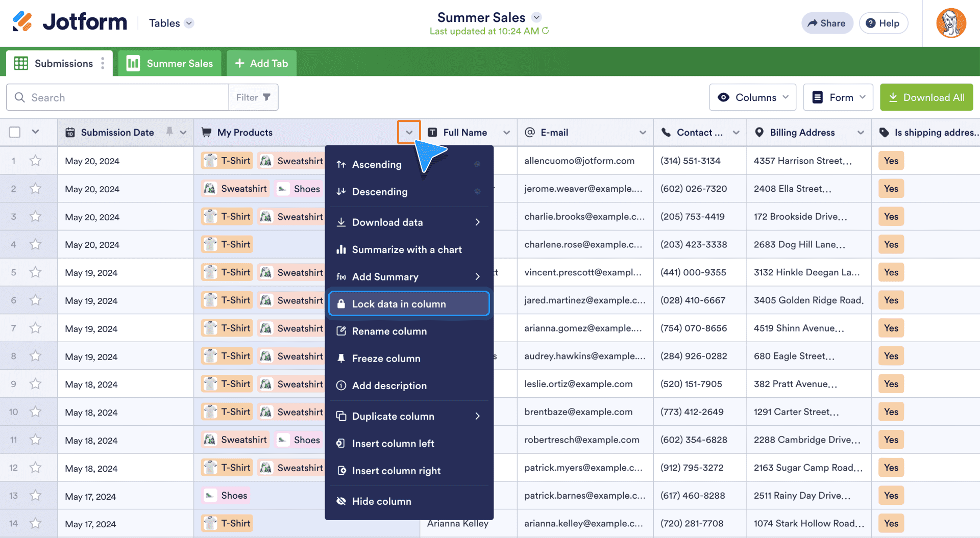Screen dimensions: 980x538
Task: Click the Share button
Action: point(827,23)
